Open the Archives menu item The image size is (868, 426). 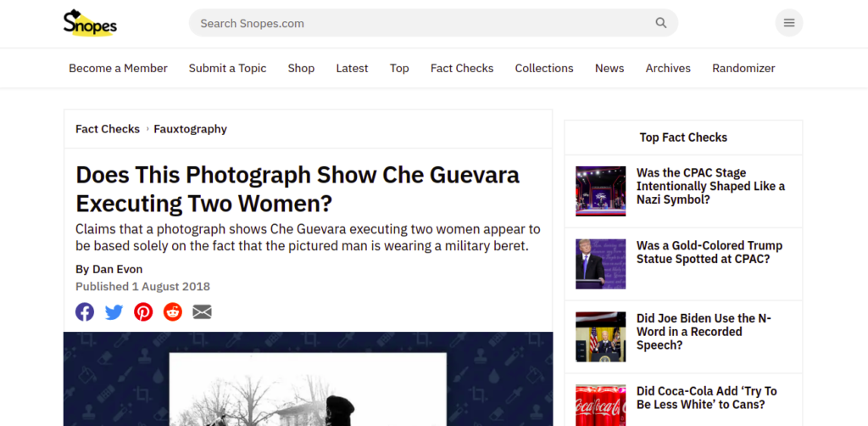(x=668, y=68)
